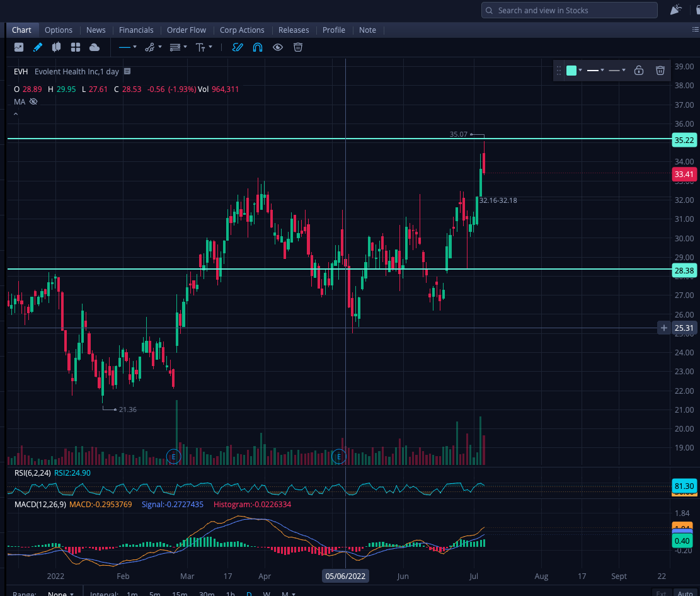Viewport: 700px width, 596px height.
Task: Open the tab list menu icon
Action: (696, 30)
